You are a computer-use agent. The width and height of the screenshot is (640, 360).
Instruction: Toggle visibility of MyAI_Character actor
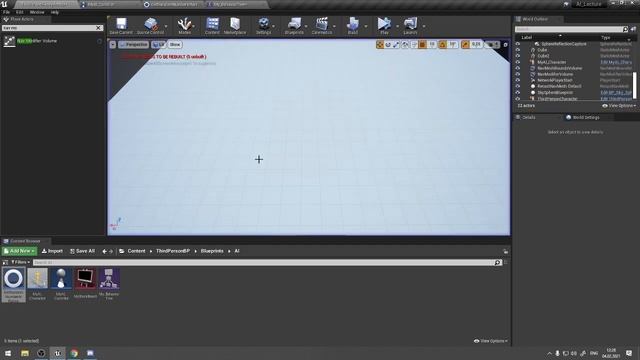click(x=518, y=62)
